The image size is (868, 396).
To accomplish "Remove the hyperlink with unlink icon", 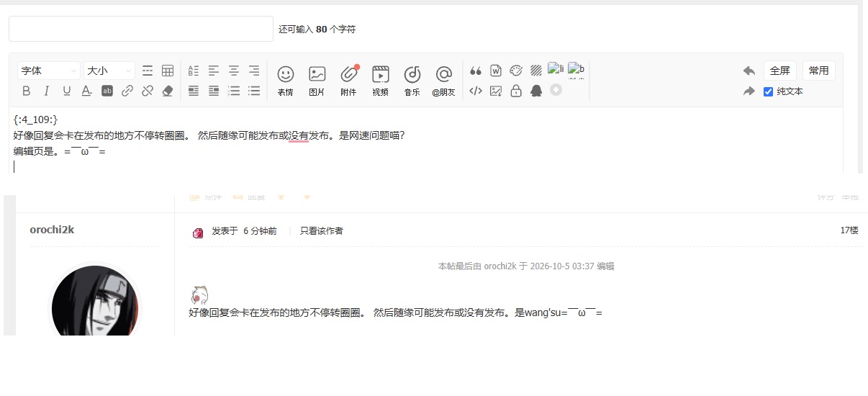I will [x=148, y=91].
